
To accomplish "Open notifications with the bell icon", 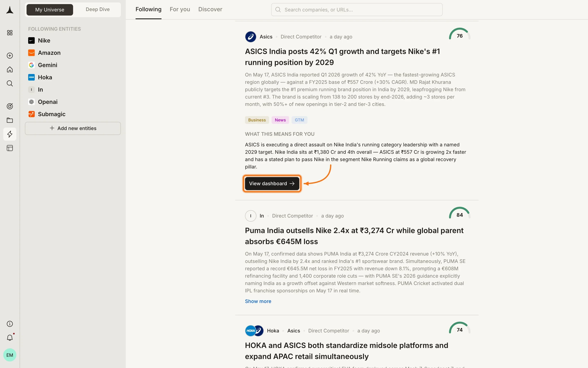I will point(10,338).
